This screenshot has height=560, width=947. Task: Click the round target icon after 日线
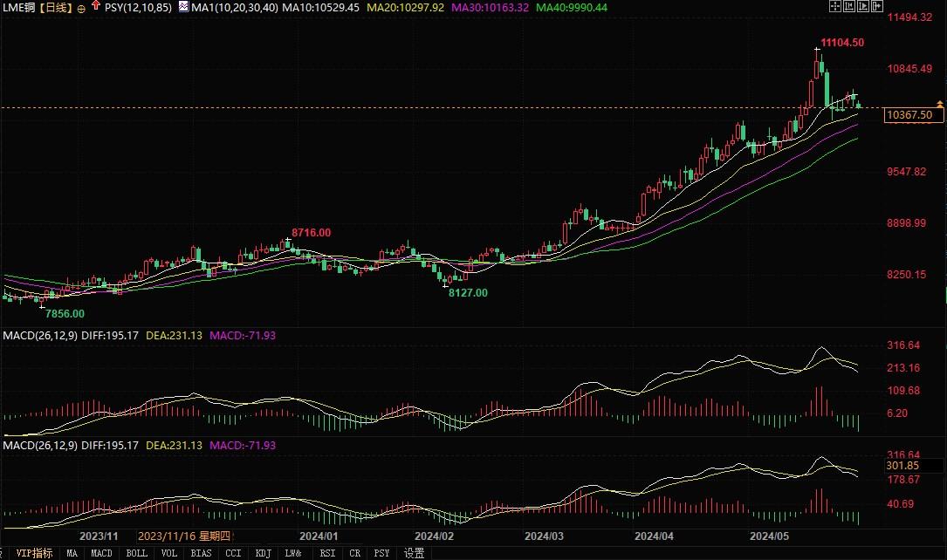[x=81, y=9]
